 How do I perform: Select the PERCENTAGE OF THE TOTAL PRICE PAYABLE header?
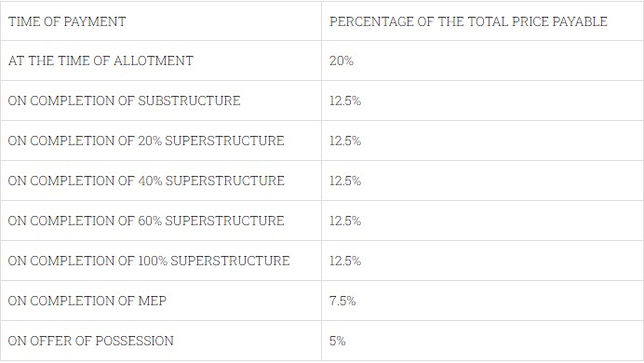[468, 21]
